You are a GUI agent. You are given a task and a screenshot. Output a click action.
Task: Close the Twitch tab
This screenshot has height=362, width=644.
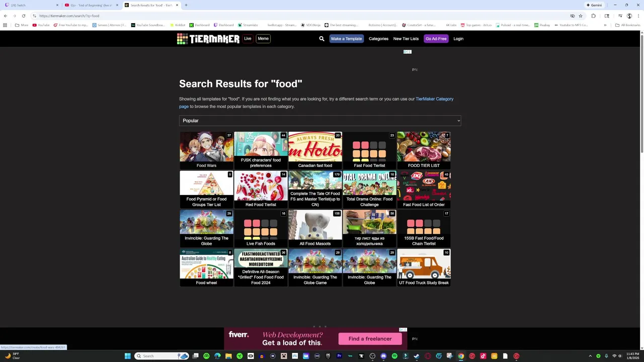tap(57, 5)
